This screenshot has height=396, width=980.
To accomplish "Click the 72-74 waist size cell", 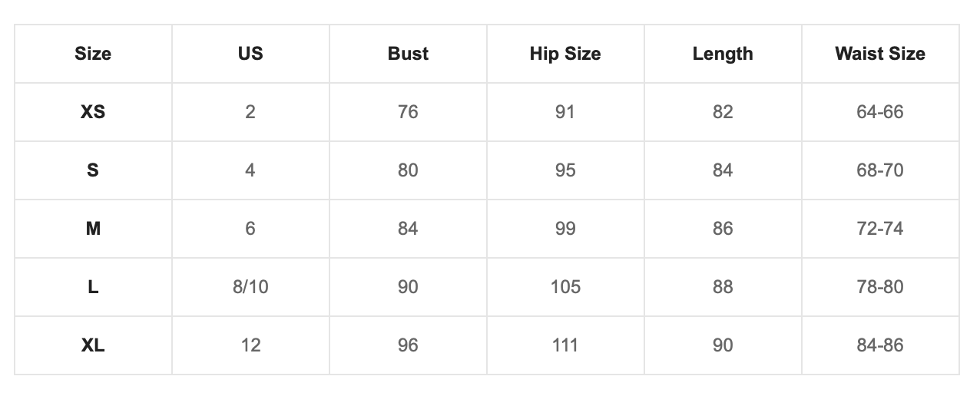I will point(880,229).
